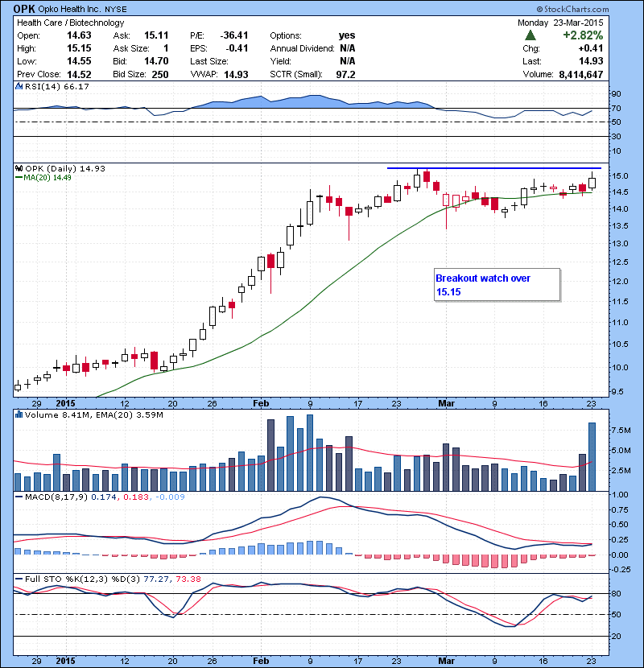This screenshot has height=668, width=644.
Task: Click the Full STO %D value 73.38
Action: (188, 579)
